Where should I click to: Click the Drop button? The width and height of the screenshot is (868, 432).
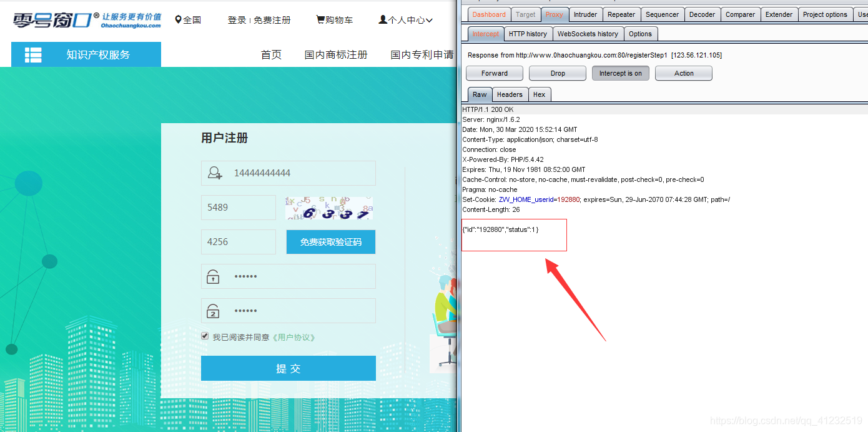pos(558,73)
